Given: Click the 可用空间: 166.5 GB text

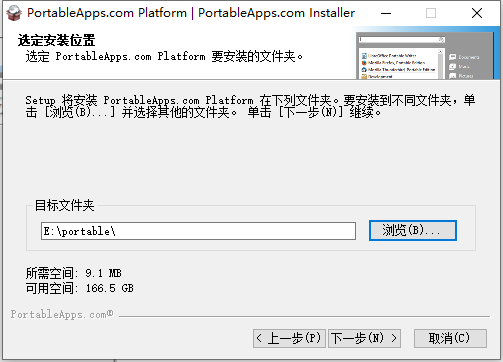Looking at the screenshot, I should (80, 288).
